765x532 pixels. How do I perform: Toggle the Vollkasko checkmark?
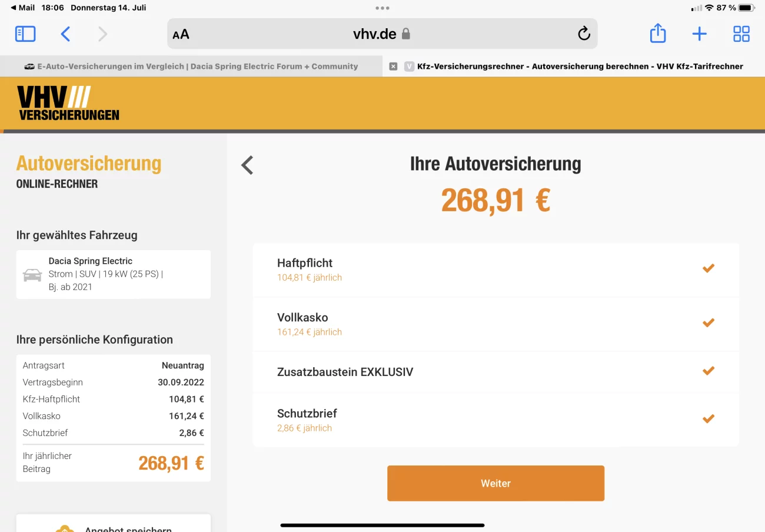tap(709, 322)
